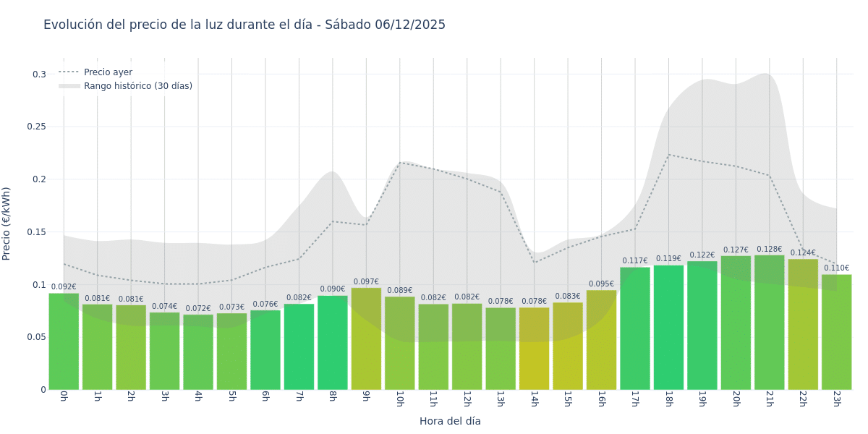Toggle 'Rango histórico (30 días)' legend entry
Viewport: 868px width, 434px height.
coord(137,86)
